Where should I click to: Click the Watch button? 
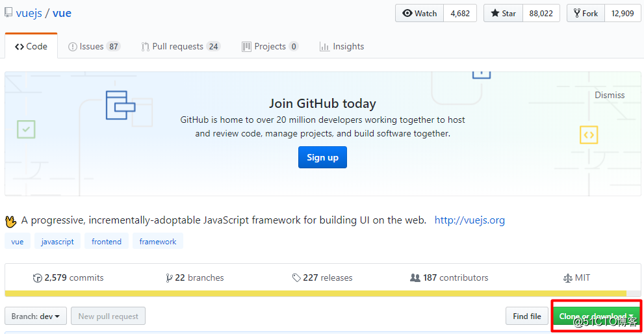[419, 13]
